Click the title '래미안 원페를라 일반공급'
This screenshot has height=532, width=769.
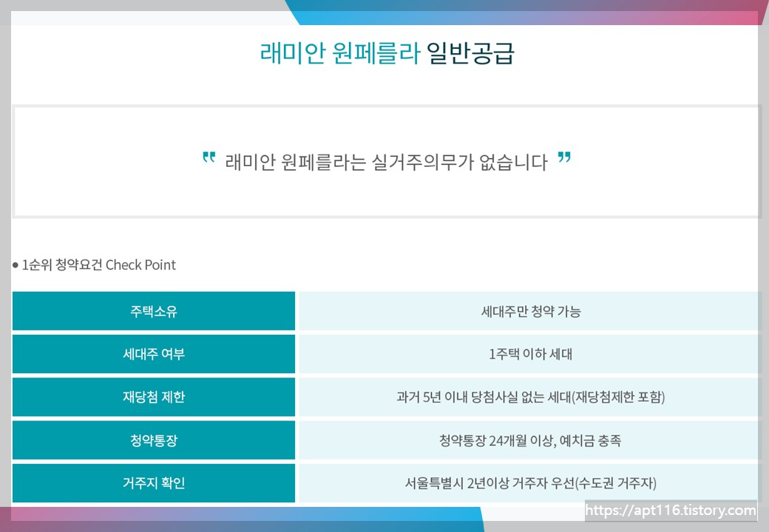[x=387, y=53]
